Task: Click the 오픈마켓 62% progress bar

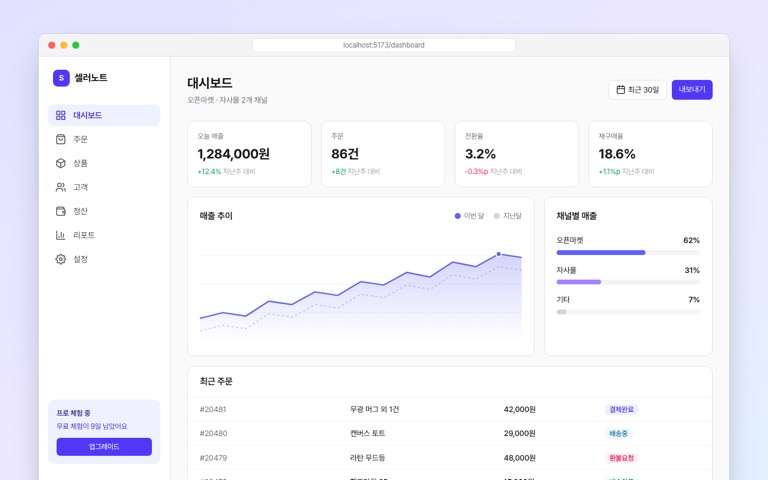Action: pos(628,253)
